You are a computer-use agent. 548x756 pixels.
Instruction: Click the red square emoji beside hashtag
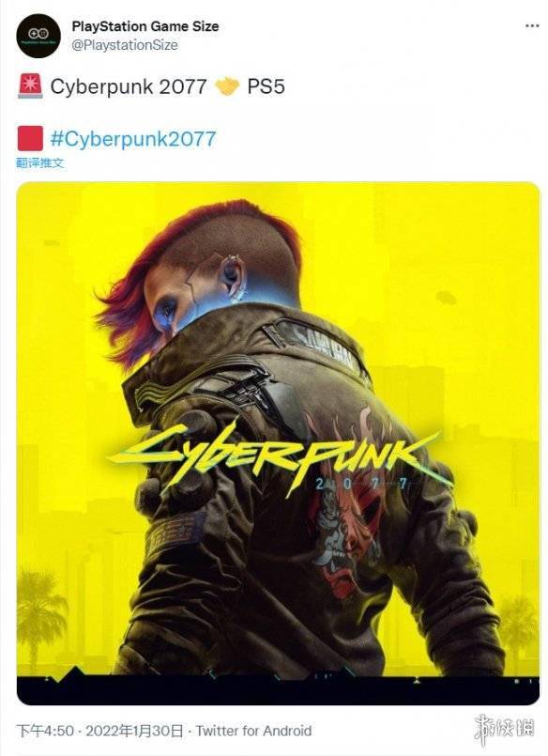click(30, 138)
